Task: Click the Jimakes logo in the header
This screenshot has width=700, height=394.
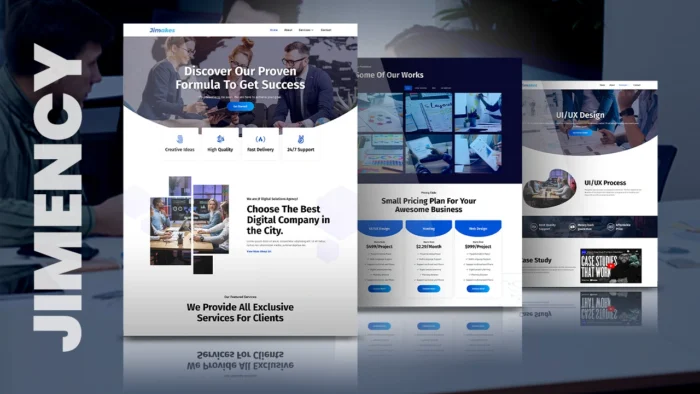Action: pos(162,30)
